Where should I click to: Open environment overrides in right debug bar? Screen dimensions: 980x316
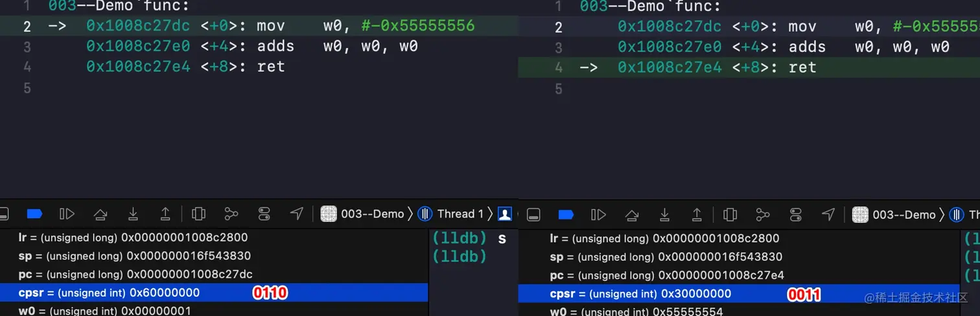pos(796,214)
